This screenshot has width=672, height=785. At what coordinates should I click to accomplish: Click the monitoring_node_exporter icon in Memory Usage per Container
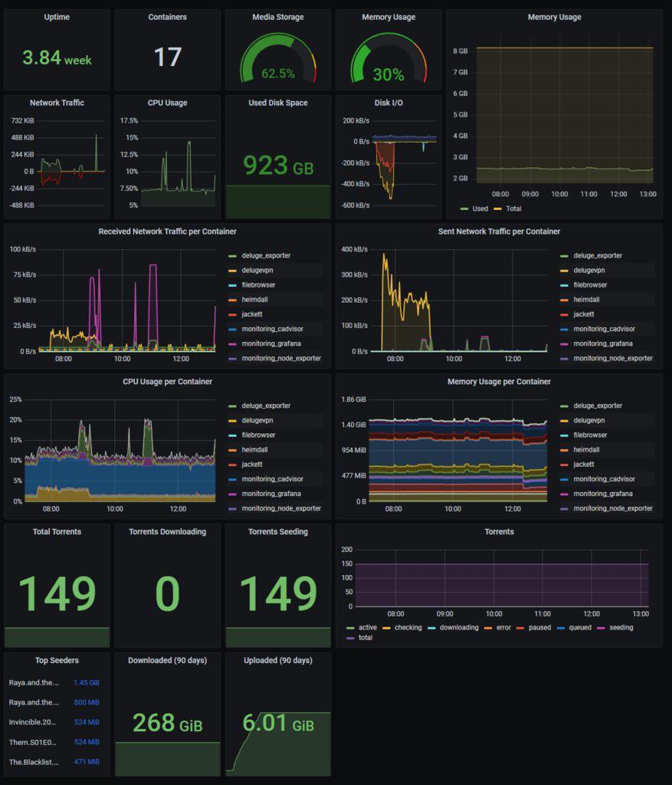563,507
